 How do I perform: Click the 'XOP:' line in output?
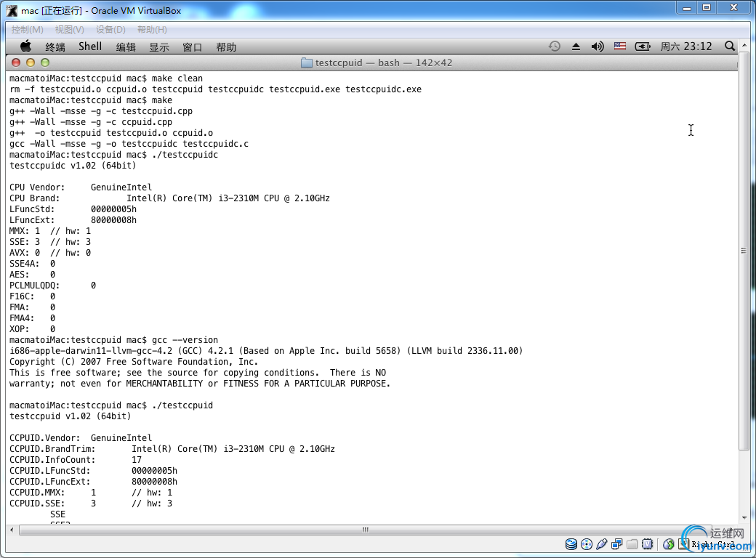(32, 329)
